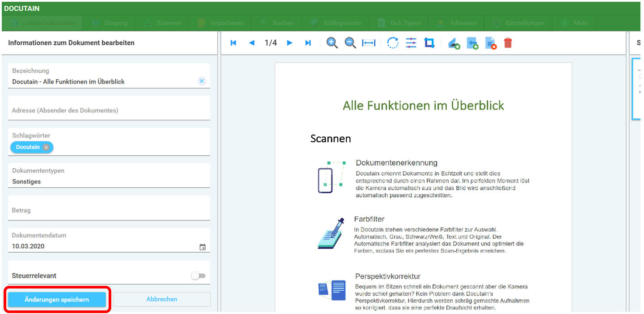
Task: Click the Dokumentendatum value 10.03.2020
Action: (28, 246)
